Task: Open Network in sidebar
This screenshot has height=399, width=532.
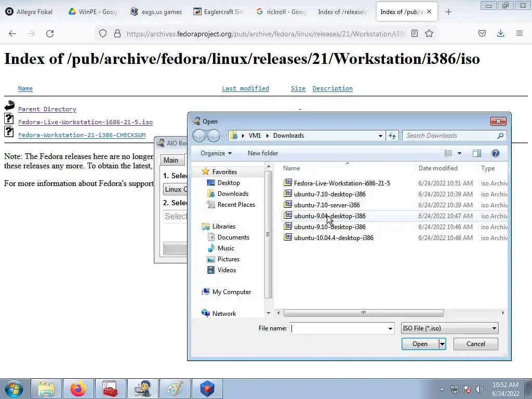Action: pos(224,313)
